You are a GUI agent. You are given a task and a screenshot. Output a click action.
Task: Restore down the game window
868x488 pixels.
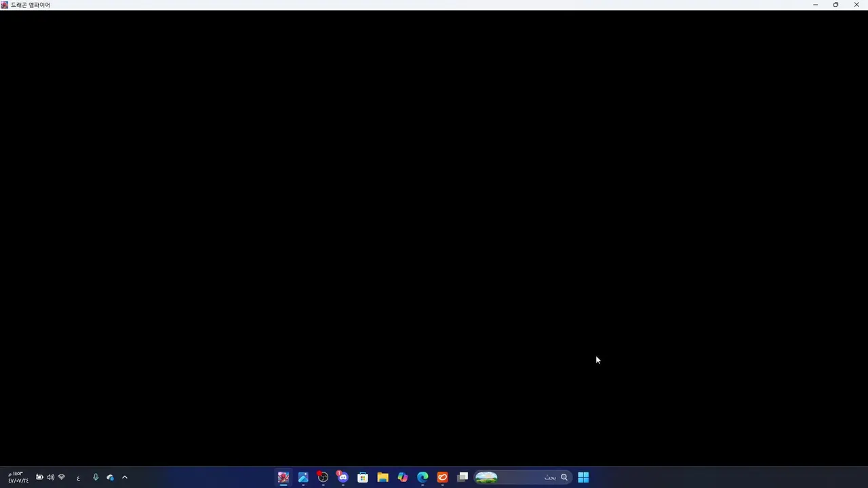pyautogui.click(x=835, y=5)
